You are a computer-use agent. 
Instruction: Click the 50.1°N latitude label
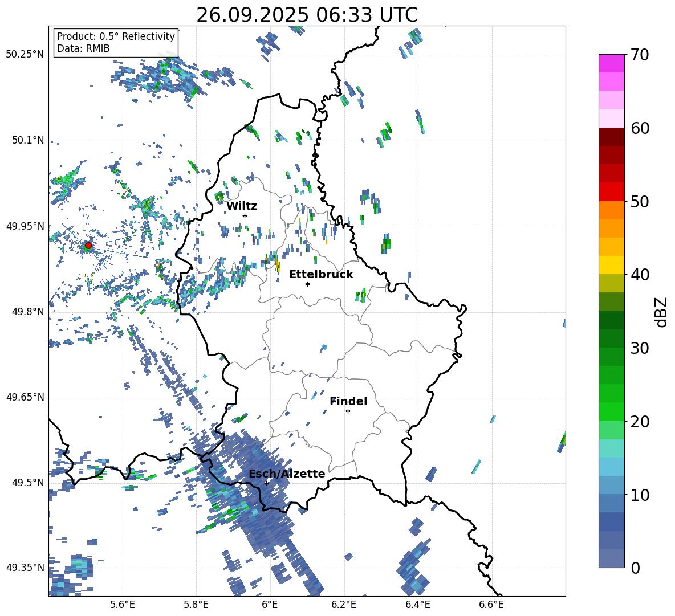coord(28,140)
